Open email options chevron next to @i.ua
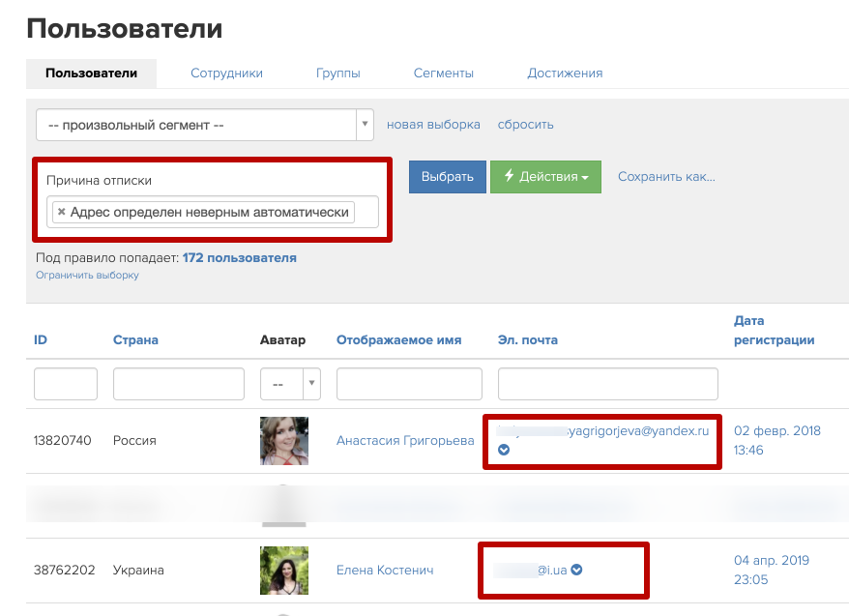This screenshot has height=616, width=849. 576,570
